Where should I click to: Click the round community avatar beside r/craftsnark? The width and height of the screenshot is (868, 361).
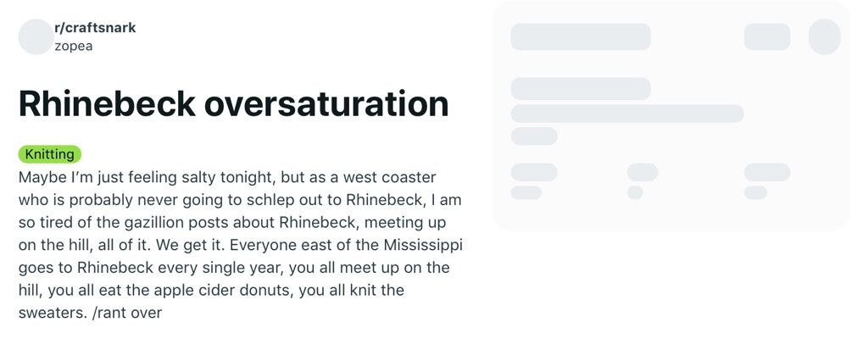36,36
